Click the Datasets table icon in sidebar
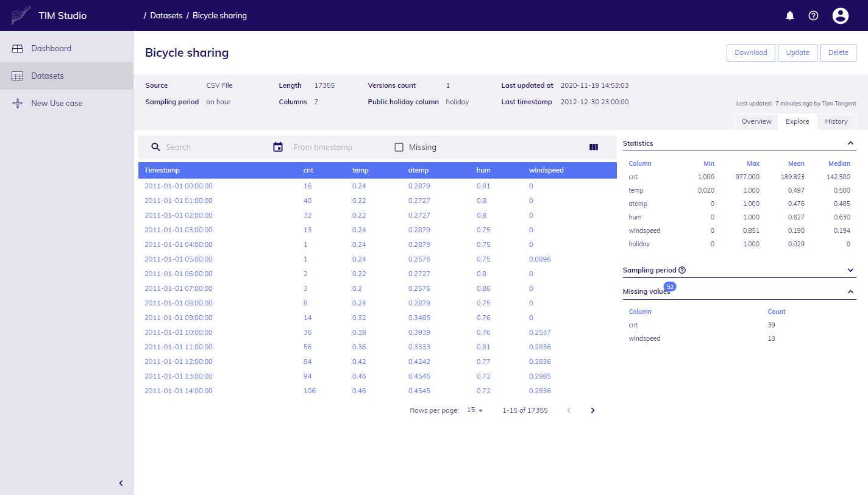Screen dimensions: 868x495 (18, 76)
